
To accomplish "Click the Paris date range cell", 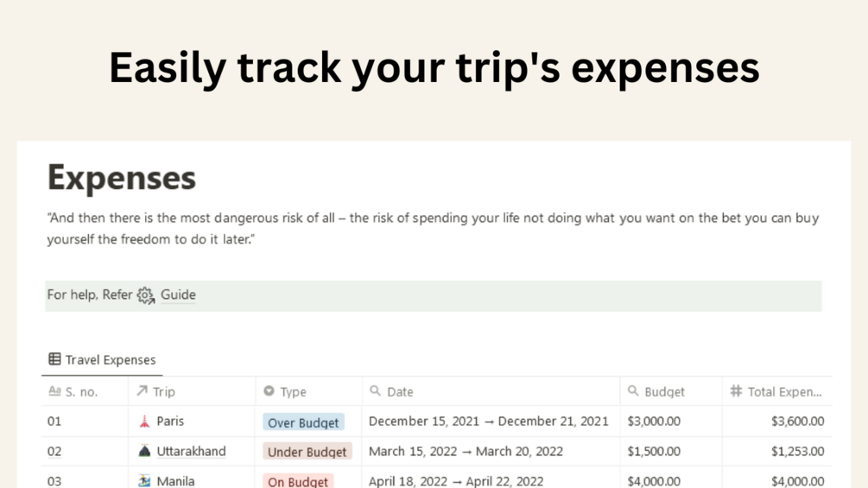I will 488,421.
